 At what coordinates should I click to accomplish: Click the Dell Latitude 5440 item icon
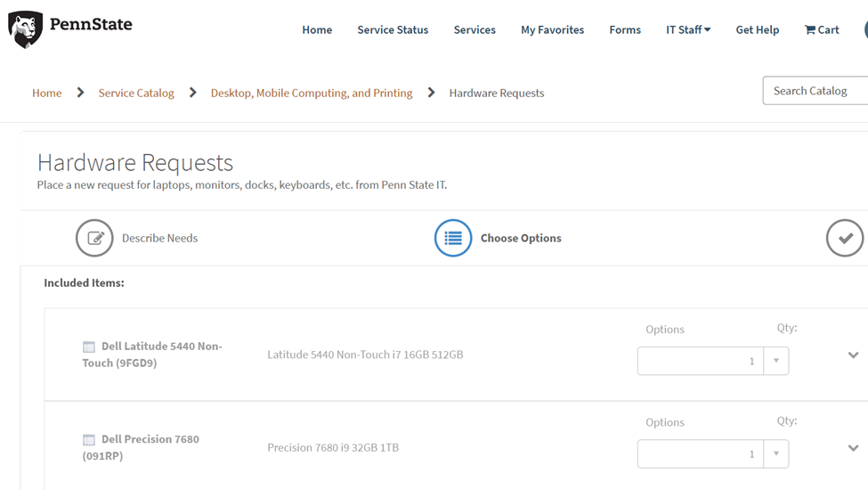88,347
